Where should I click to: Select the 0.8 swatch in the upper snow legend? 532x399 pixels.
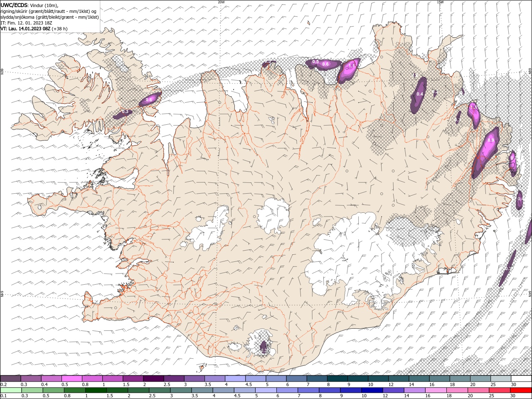(x=92, y=379)
